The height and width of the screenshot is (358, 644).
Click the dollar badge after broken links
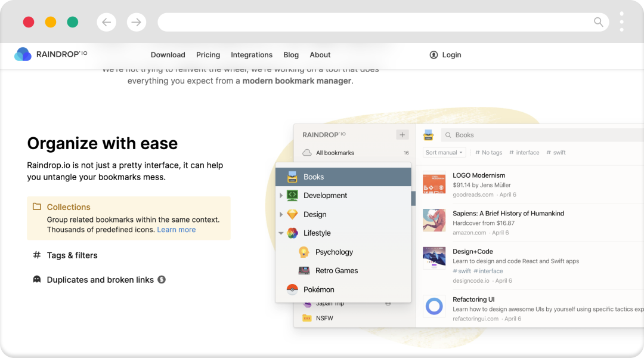162,279
